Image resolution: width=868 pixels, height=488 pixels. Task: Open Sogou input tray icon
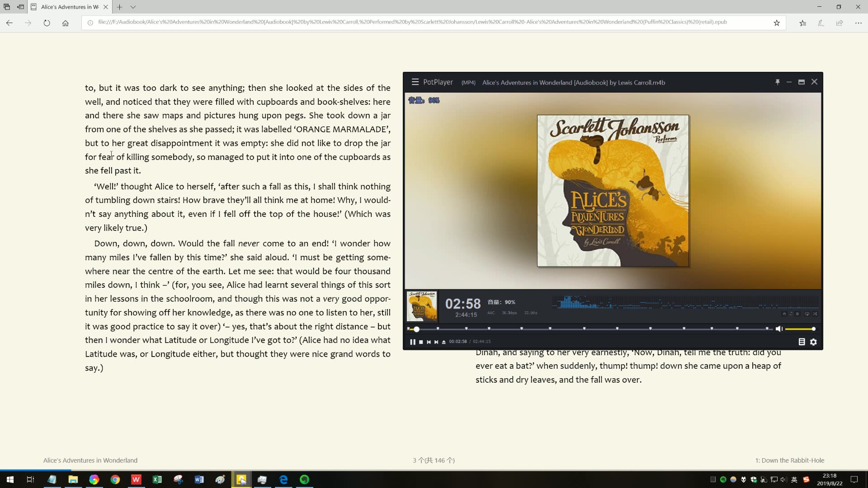806,479
